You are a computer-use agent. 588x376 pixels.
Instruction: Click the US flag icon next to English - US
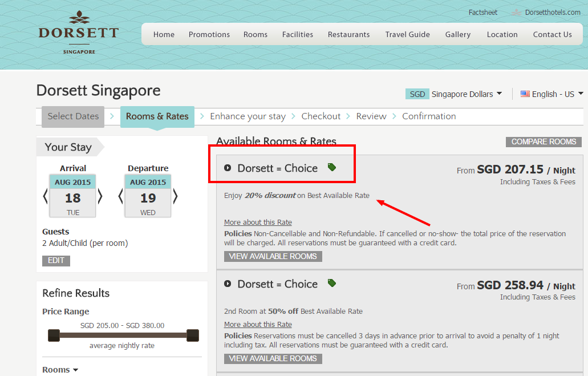(525, 94)
